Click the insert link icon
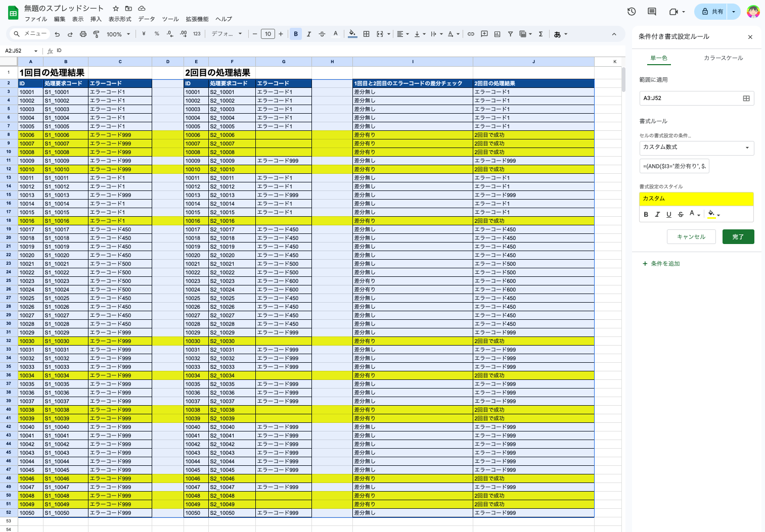765x532 pixels. [471, 34]
